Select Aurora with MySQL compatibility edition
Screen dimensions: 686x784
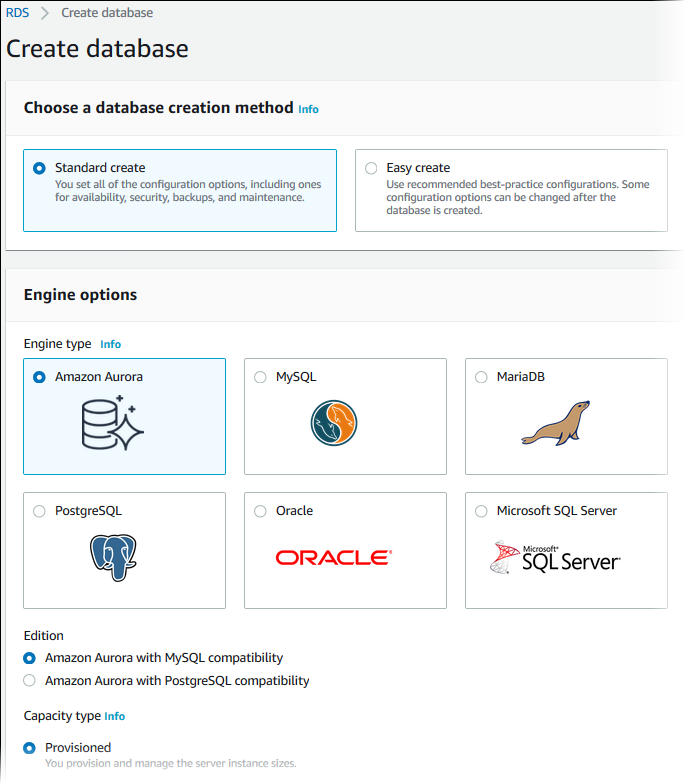pyautogui.click(x=29, y=658)
